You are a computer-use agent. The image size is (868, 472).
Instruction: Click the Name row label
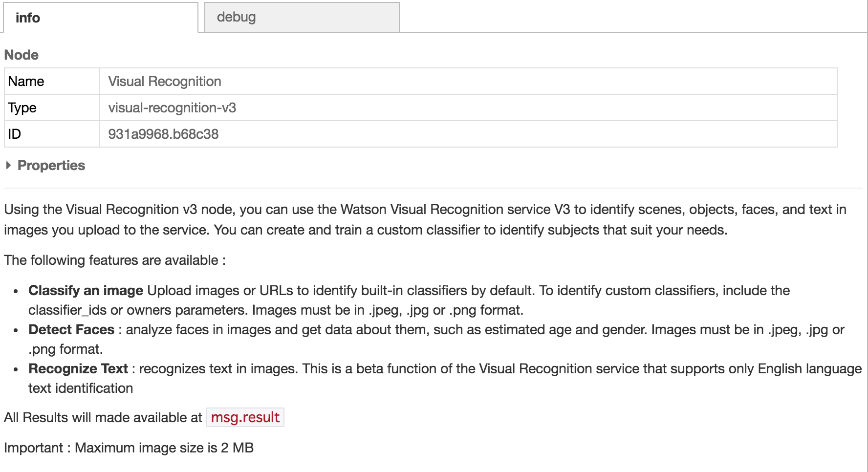click(27, 81)
